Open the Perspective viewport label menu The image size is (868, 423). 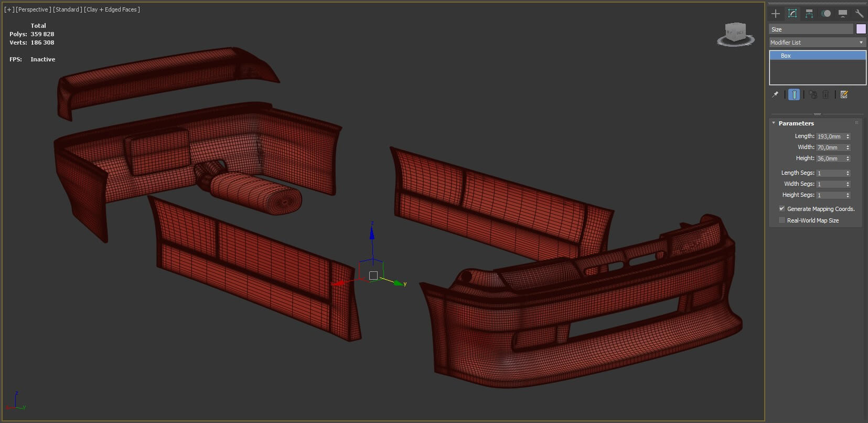tap(34, 9)
